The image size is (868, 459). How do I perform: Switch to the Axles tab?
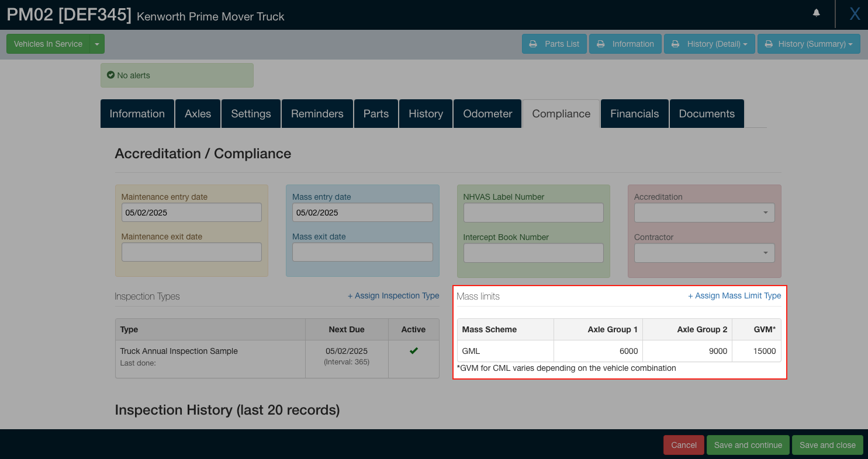coord(198,113)
